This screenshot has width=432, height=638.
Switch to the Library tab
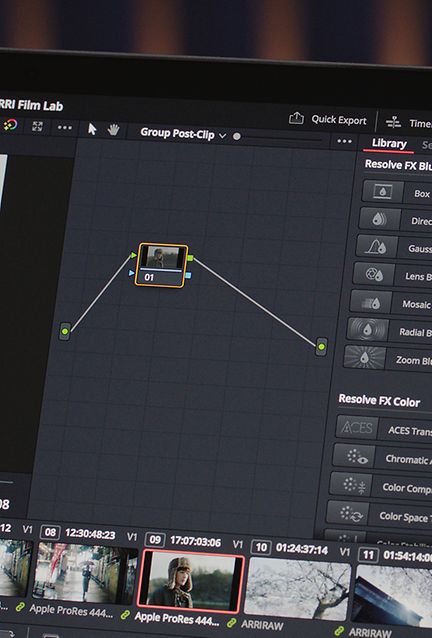click(389, 144)
